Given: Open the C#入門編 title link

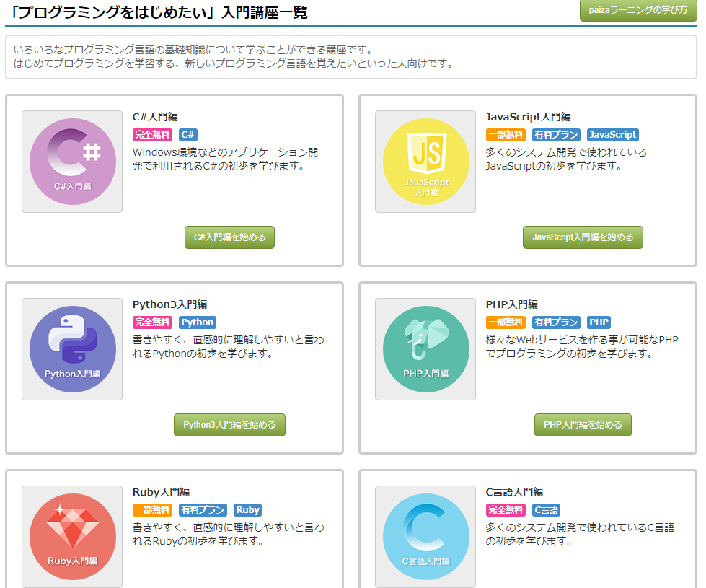Looking at the screenshot, I should coord(155,117).
